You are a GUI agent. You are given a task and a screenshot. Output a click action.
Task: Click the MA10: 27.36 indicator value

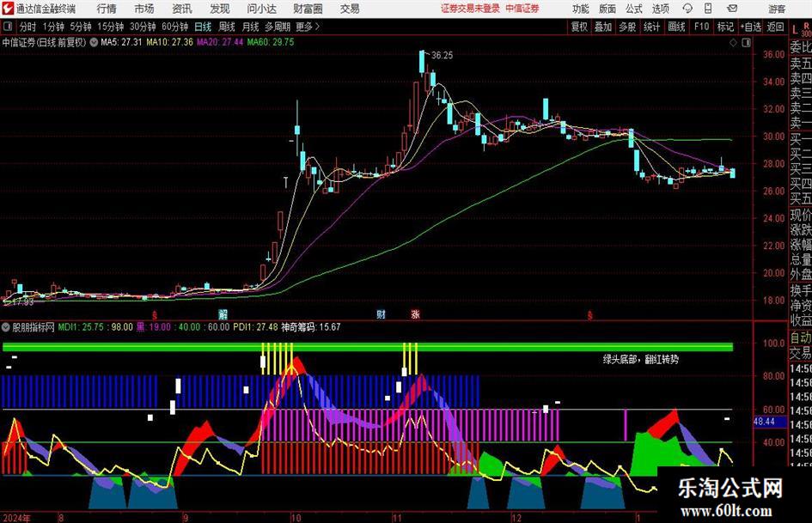pyautogui.click(x=169, y=42)
